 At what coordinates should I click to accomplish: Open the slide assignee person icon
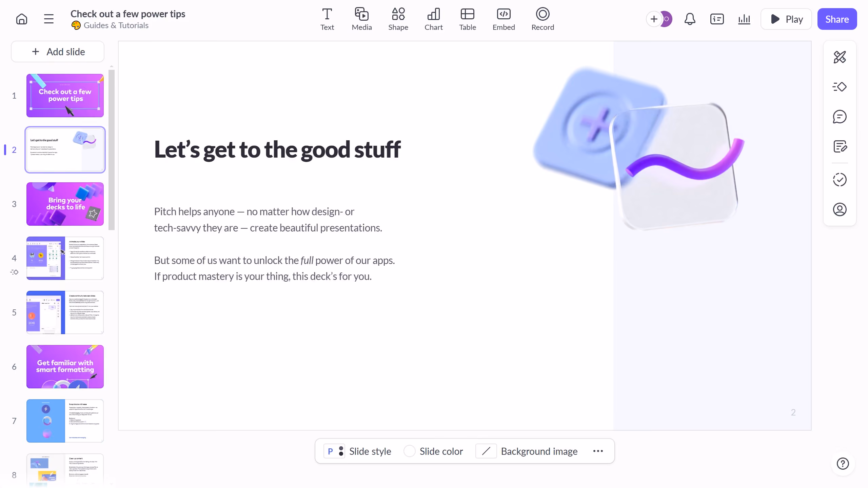(x=840, y=209)
